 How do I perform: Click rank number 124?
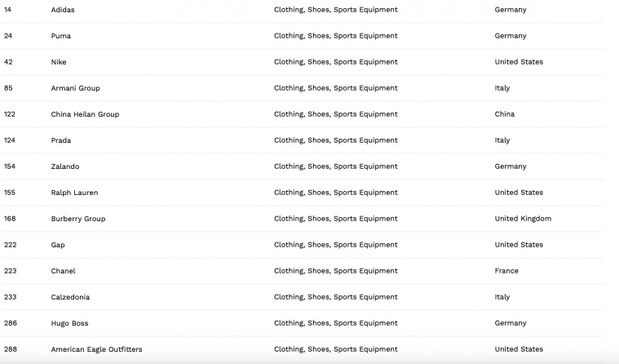click(9, 141)
